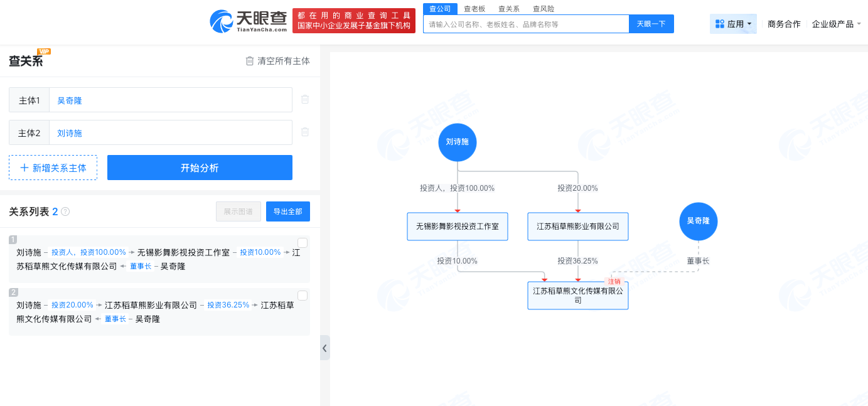Click the 投资20.00% edge label in the graph
Image resolution: width=868 pixels, height=406 pixels.
(578, 188)
